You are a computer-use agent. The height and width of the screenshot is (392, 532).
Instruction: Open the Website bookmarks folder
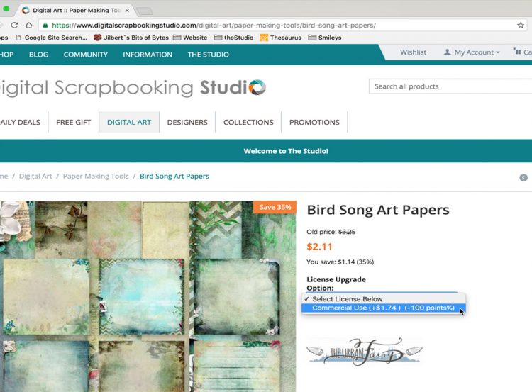pos(190,38)
